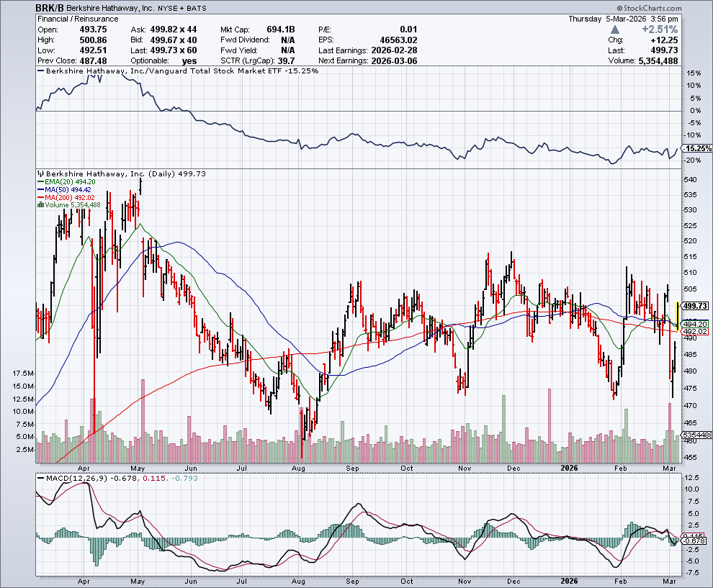Click the green EMA(20) legend line marker
Viewport: 713px width, 588px height.
[x=40, y=182]
